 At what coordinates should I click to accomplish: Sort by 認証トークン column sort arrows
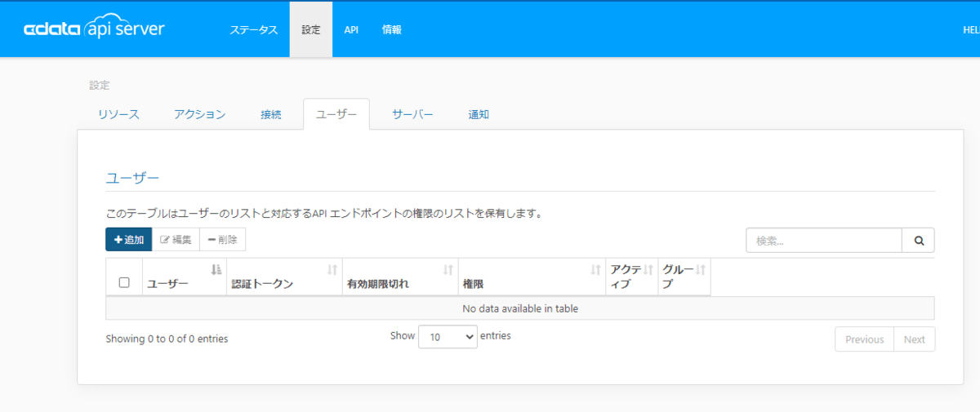332,269
